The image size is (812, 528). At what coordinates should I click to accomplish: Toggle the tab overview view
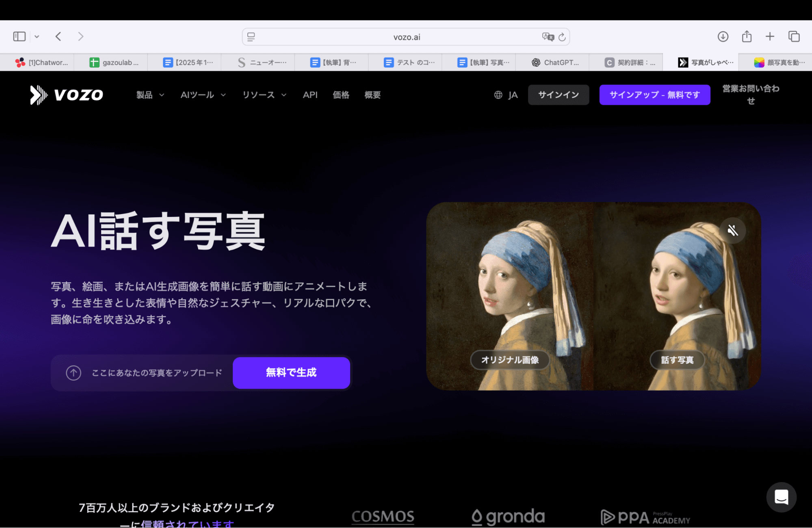pos(794,37)
